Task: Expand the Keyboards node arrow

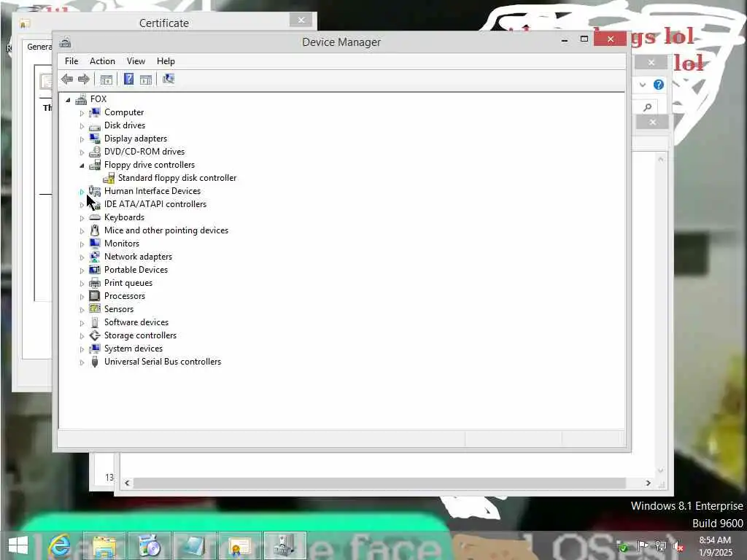Action: tap(82, 217)
